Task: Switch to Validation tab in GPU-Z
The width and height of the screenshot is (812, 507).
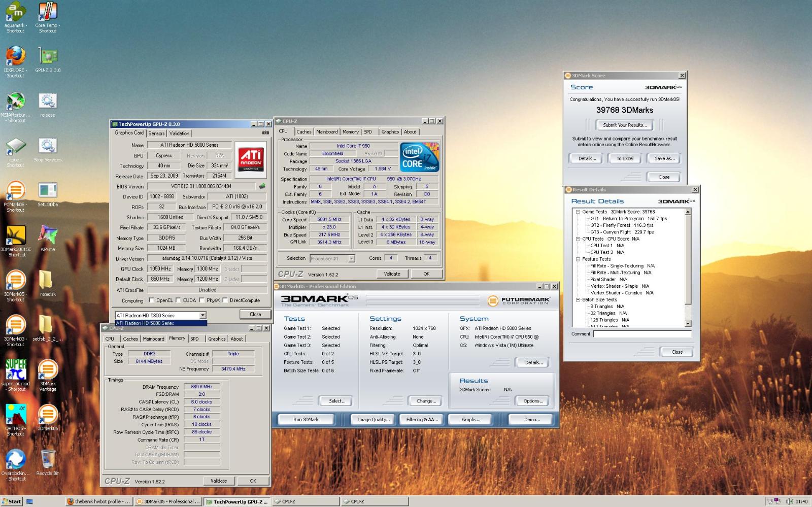Action: coord(179,133)
